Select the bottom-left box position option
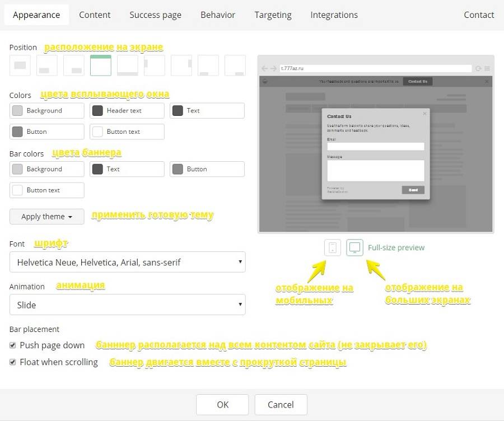Viewport: 504px width, 421px height. point(47,66)
